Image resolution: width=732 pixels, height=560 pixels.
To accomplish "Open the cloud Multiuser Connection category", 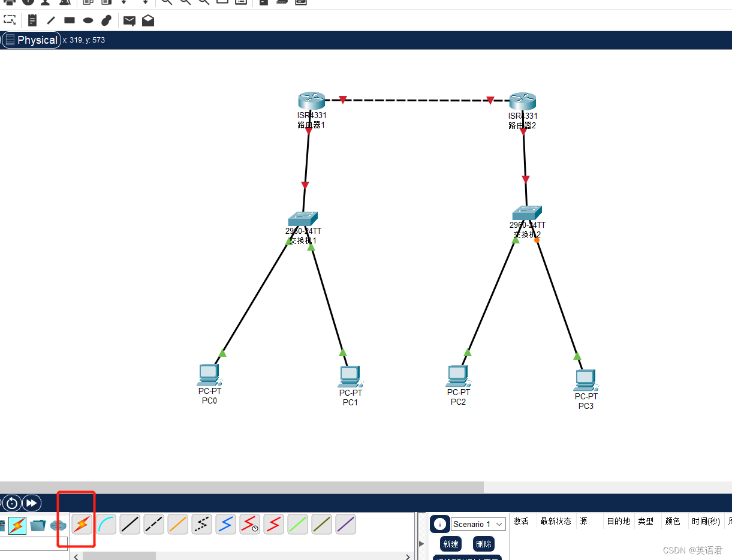I will pyautogui.click(x=58, y=526).
